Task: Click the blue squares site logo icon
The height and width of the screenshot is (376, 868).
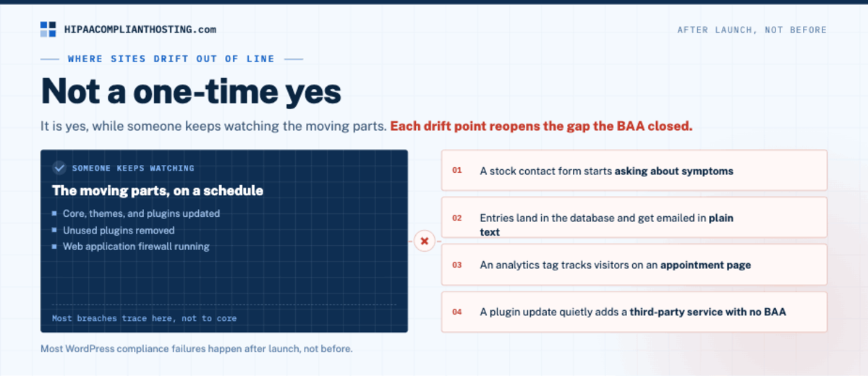Action: pos(48,30)
